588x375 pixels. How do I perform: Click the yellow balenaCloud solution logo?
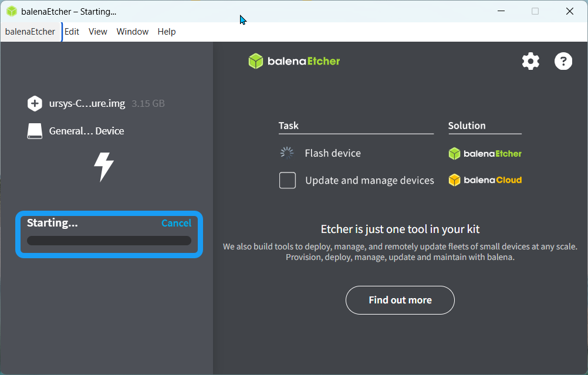[x=485, y=180]
